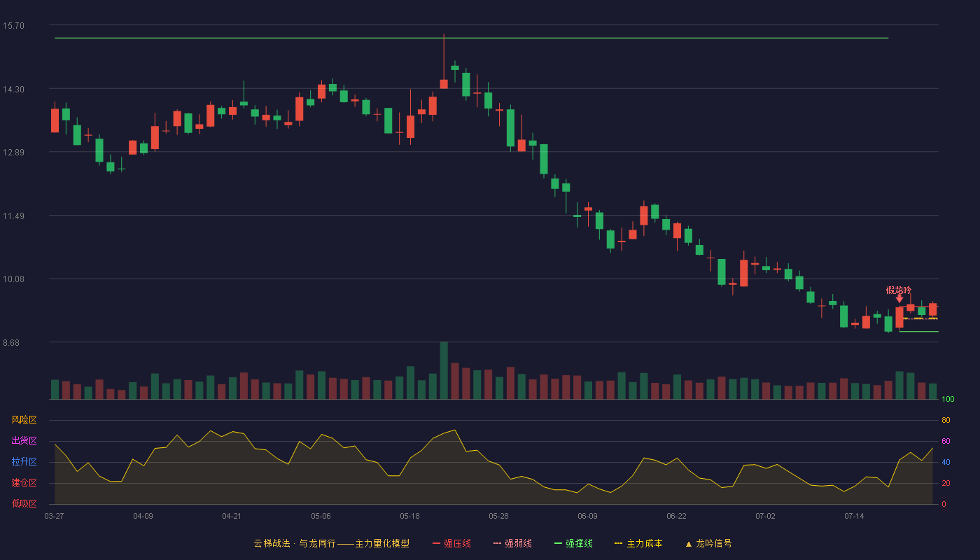This screenshot has width=980, height=560.
Task: Click the 11.49 price axis label
Action: pyautogui.click(x=13, y=216)
